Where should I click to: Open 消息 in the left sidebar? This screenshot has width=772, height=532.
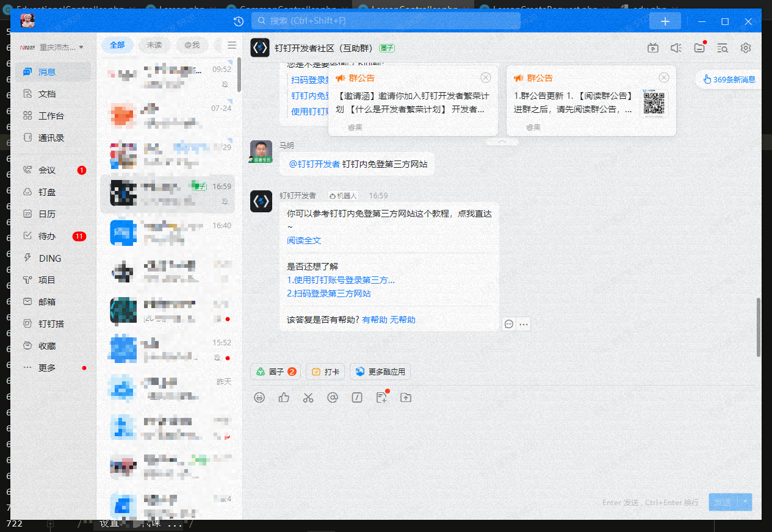(x=54, y=72)
